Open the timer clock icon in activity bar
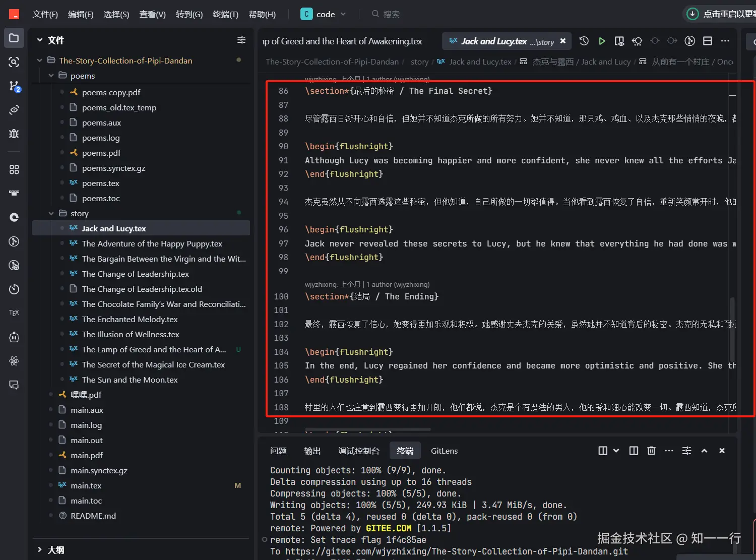 click(14, 289)
